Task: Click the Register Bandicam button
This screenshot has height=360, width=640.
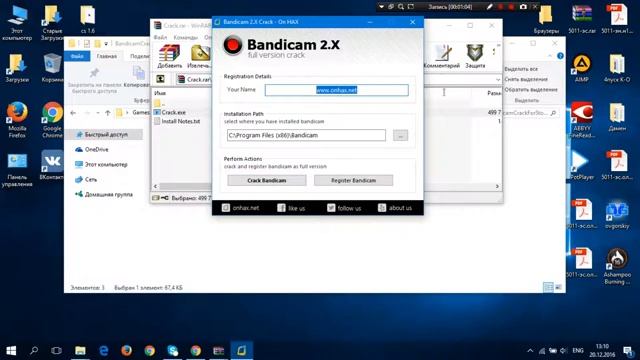Action: (x=353, y=180)
